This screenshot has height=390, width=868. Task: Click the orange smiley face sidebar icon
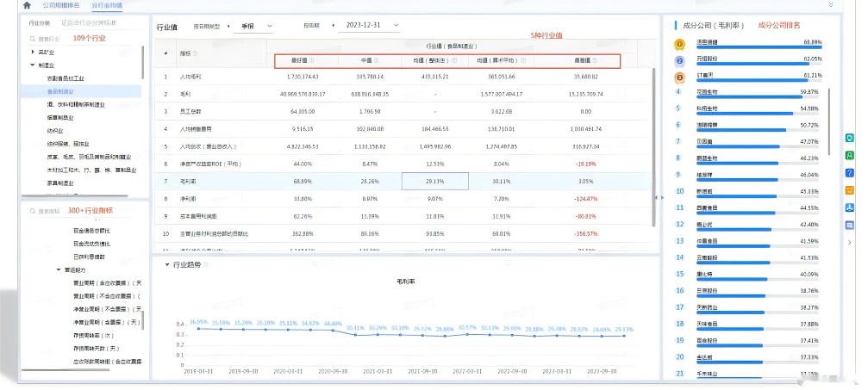click(849, 189)
